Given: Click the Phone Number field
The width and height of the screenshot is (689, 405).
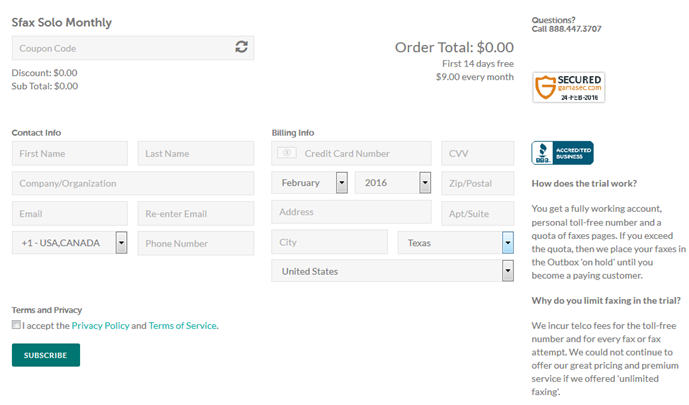Looking at the screenshot, I should click(196, 243).
